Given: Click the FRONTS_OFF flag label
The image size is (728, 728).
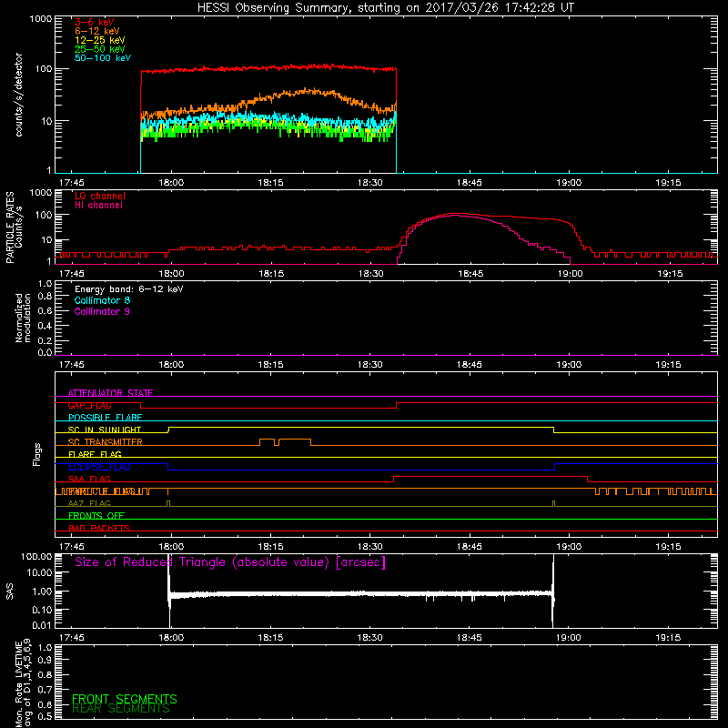Looking at the screenshot, I should point(96,516).
